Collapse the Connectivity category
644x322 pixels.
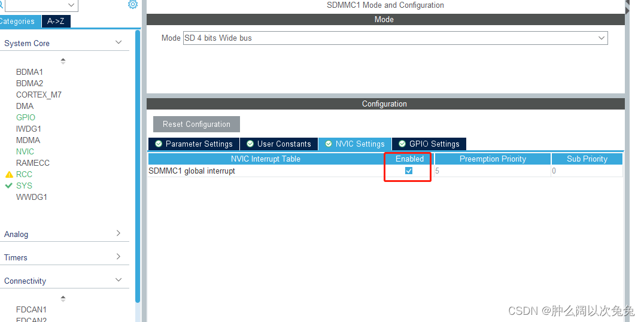pyautogui.click(x=119, y=280)
